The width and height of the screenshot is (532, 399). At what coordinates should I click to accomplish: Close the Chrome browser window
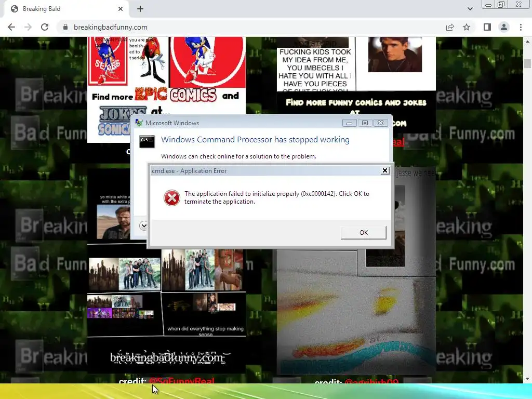click(519, 4)
